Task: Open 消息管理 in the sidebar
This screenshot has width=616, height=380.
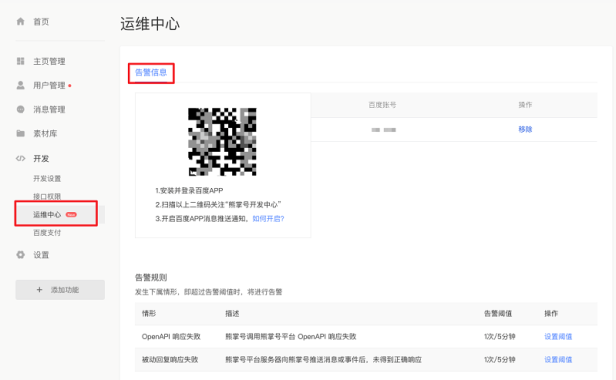Action: click(49, 109)
